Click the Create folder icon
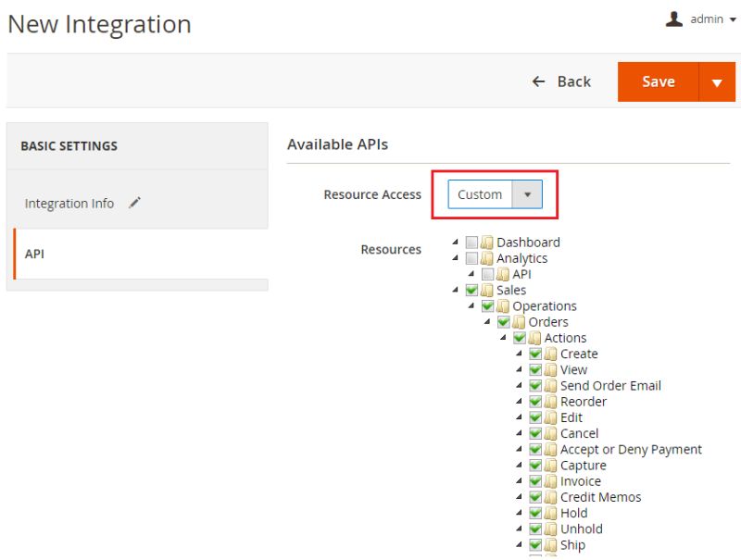 [550, 354]
